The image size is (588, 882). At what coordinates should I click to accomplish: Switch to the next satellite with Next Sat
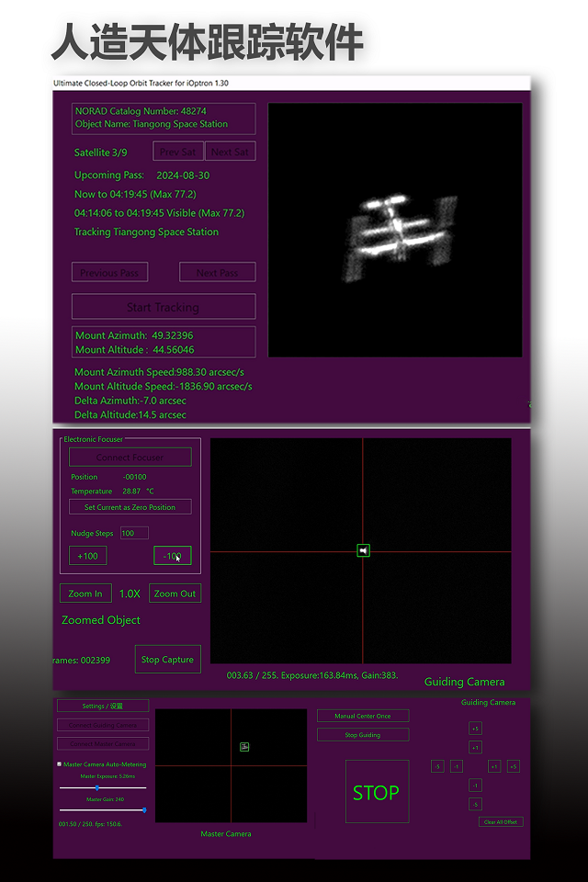pos(230,152)
